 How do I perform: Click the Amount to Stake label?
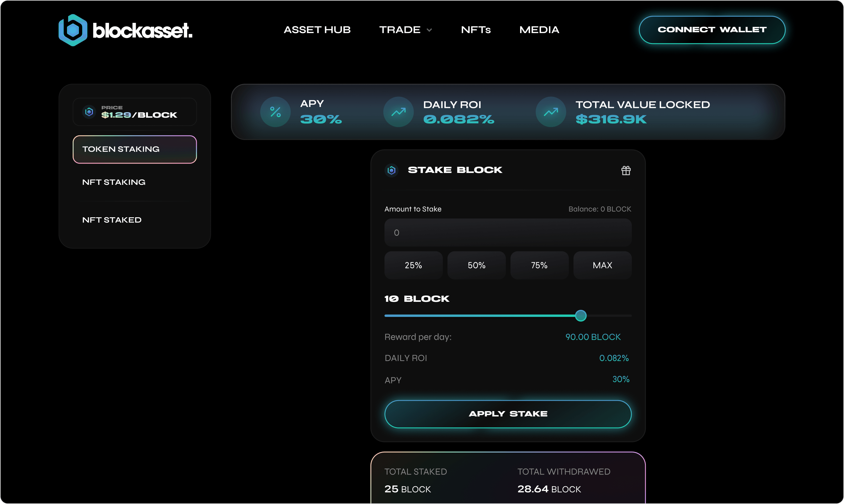[413, 209]
